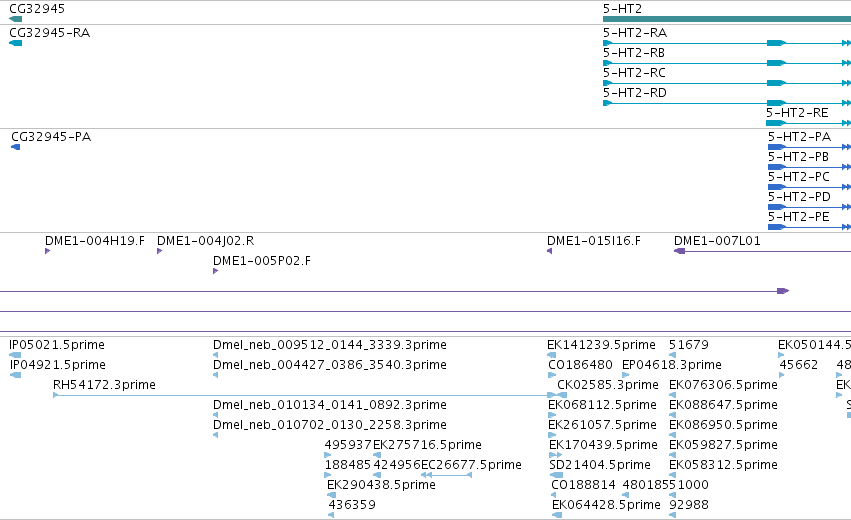Click the EK076306.5prime EST label
The width and height of the screenshot is (851, 520).
(x=723, y=385)
